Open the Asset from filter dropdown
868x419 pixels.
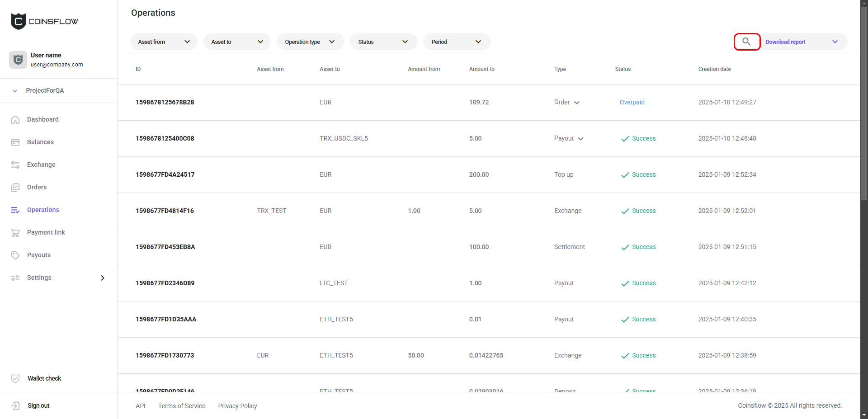[164, 42]
